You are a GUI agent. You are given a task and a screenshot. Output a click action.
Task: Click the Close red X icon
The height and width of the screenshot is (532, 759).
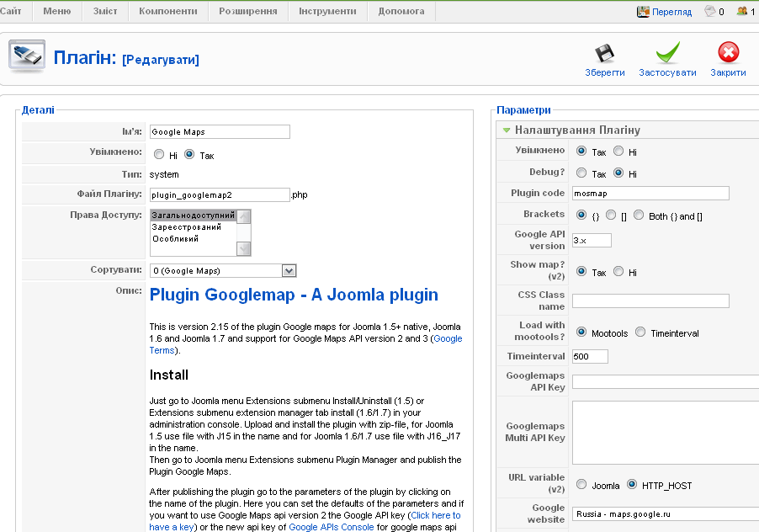pyautogui.click(x=728, y=52)
